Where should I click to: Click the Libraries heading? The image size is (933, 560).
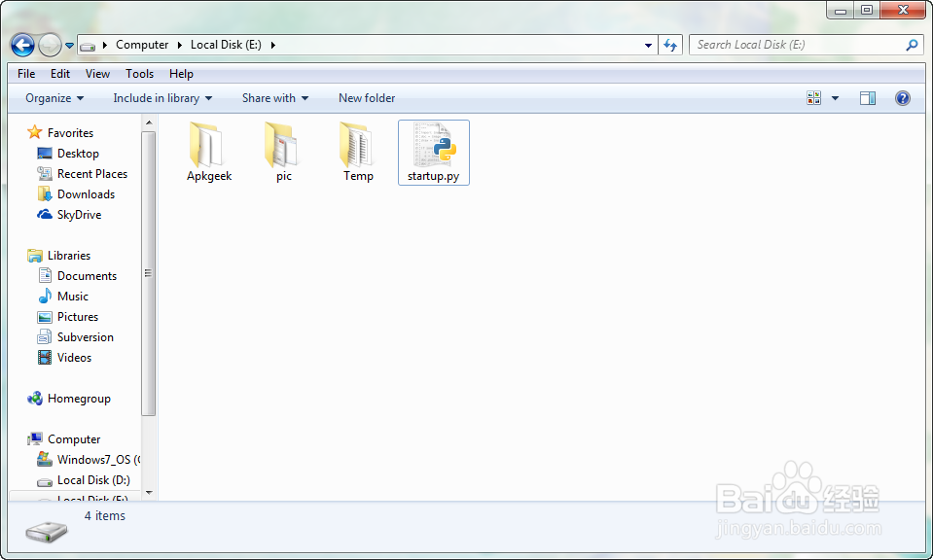pos(59,256)
